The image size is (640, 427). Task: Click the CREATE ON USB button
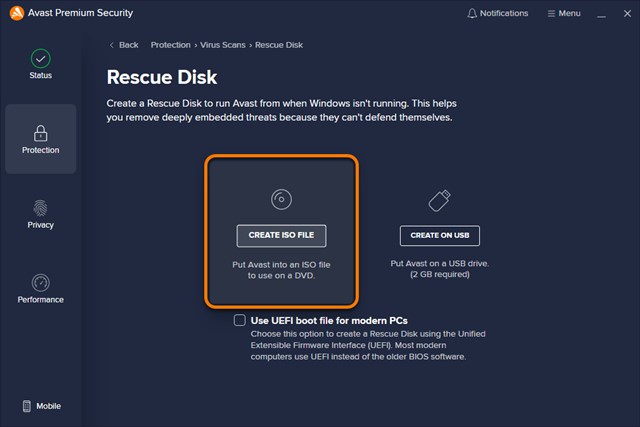point(440,236)
